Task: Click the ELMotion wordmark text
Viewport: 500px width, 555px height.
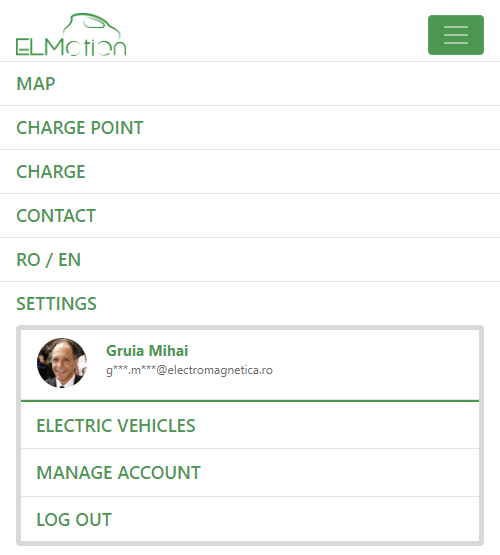Action: click(x=71, y=47)
